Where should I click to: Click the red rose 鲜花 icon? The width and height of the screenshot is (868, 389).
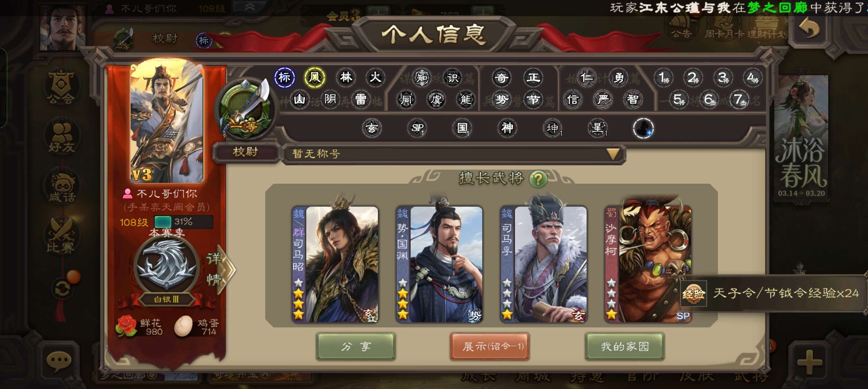click(126, 326)
